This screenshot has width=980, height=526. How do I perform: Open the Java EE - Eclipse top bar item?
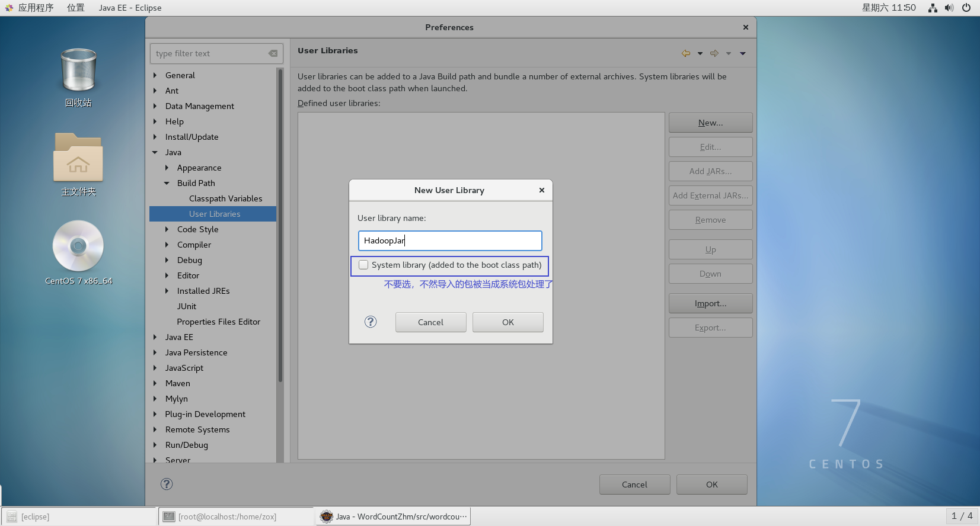(x=130, y=8)
